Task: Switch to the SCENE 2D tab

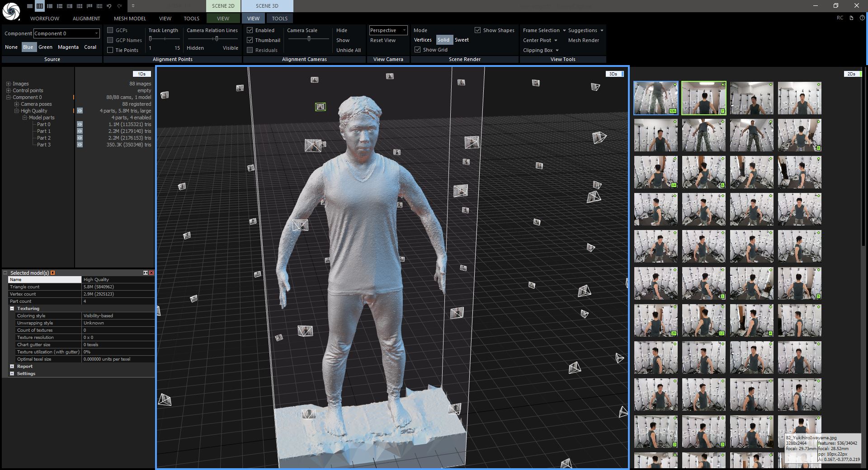Action: pyautogui.click(x=223, y=6)
